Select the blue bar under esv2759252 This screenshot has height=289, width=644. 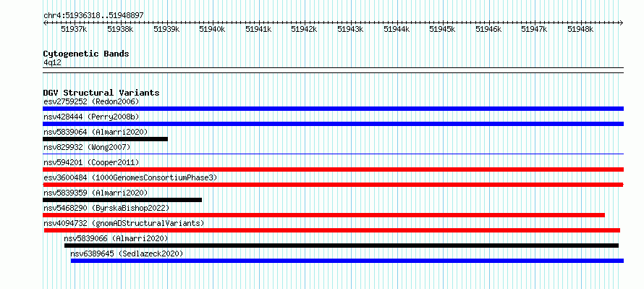coord(333,109)
